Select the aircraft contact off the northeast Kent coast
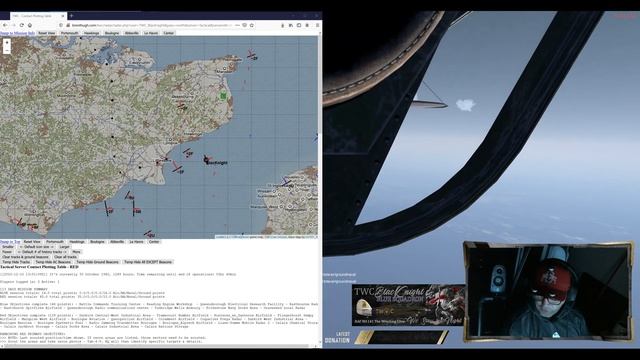Screen dimensions: 640x360 point(251,54)
